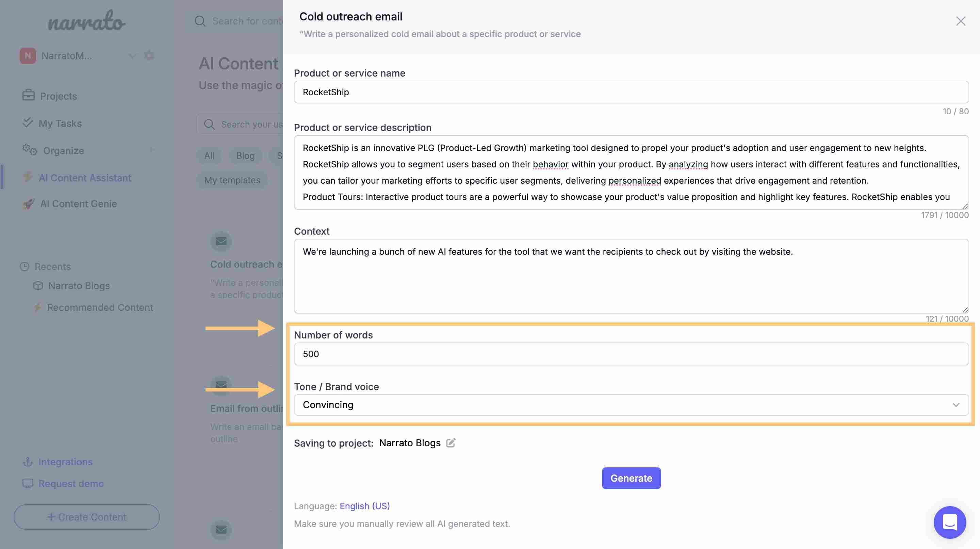980x549 pixels.
Task: Click the My Tasks checkmark icon
Action: [x=27, y=122]
